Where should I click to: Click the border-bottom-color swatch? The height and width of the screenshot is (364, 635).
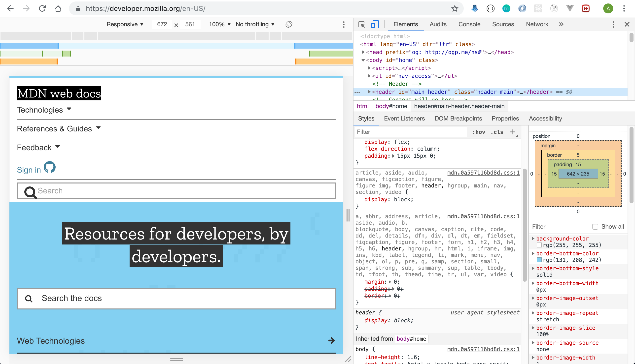tap(539, 260)
